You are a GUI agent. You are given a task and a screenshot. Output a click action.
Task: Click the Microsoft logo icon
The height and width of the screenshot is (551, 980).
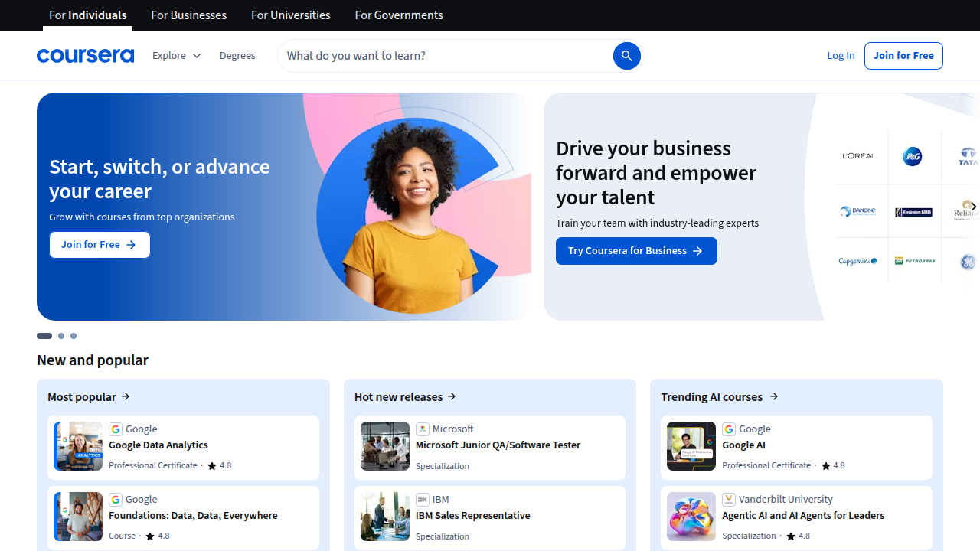point(423,429)
